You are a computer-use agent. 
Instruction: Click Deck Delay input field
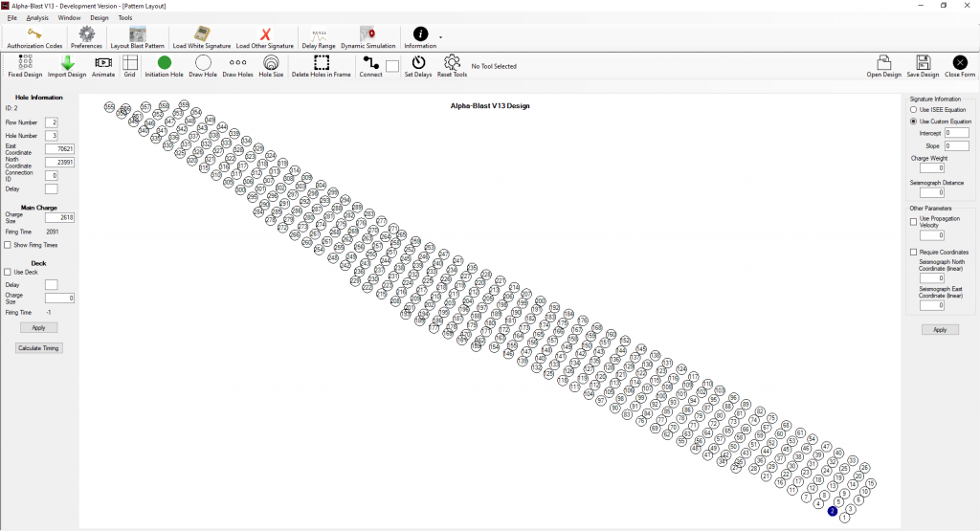click(52, 285)
